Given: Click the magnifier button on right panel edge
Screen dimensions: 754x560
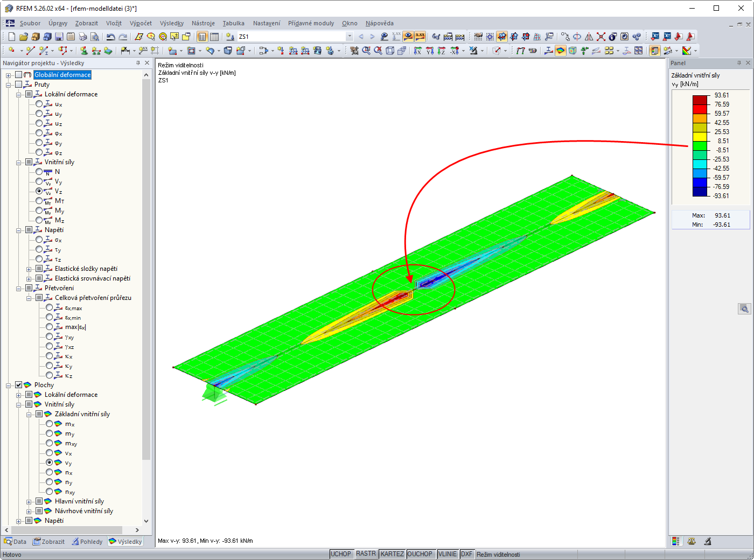Looking at the screenshot, I should pos(744,309).
